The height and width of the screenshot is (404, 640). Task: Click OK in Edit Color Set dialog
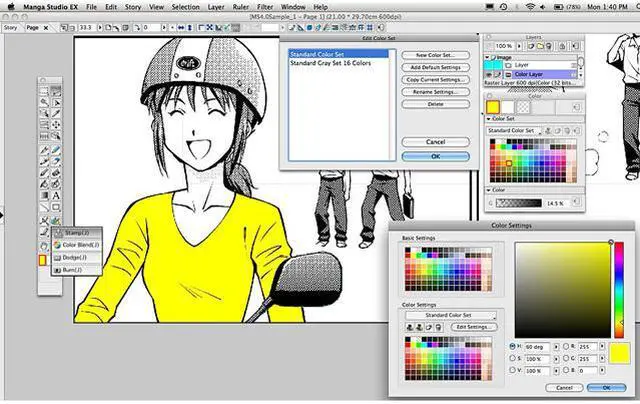tap(436, 156)
